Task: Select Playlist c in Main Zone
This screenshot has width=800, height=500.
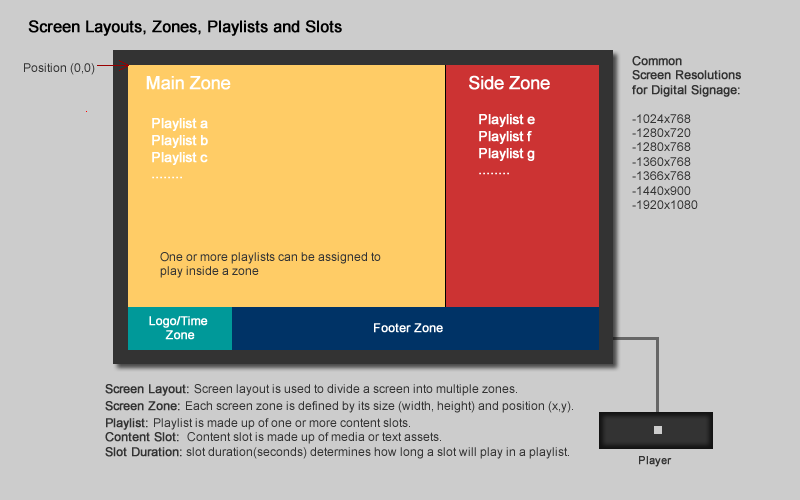Action: coord(180,158)
